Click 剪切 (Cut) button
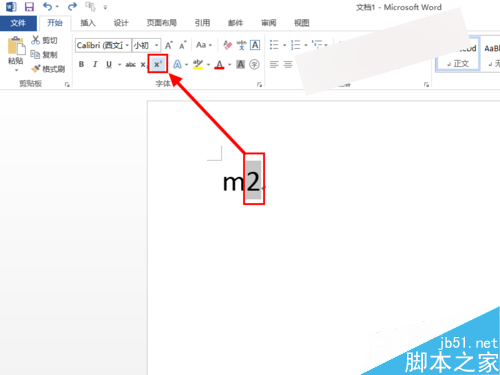This screenshot has width=500, height=375. 44,40
